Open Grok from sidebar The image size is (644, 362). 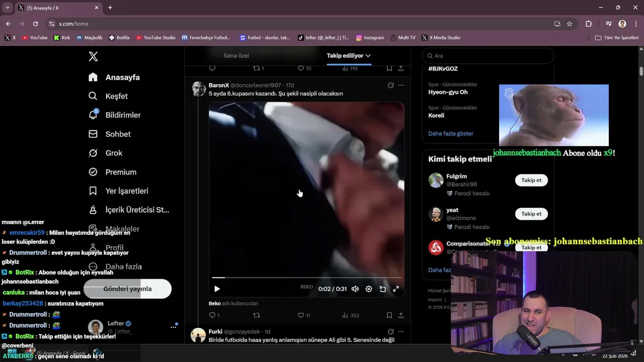tap(106, 153)
